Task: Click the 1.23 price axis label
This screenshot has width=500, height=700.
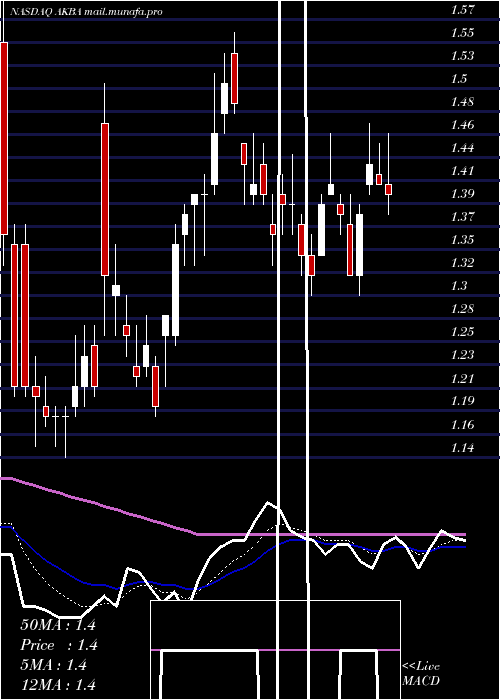Action: coord(462,355)
